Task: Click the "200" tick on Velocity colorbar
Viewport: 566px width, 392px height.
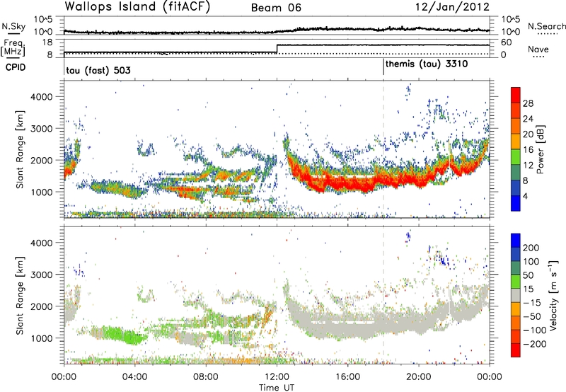Action: 531,248
